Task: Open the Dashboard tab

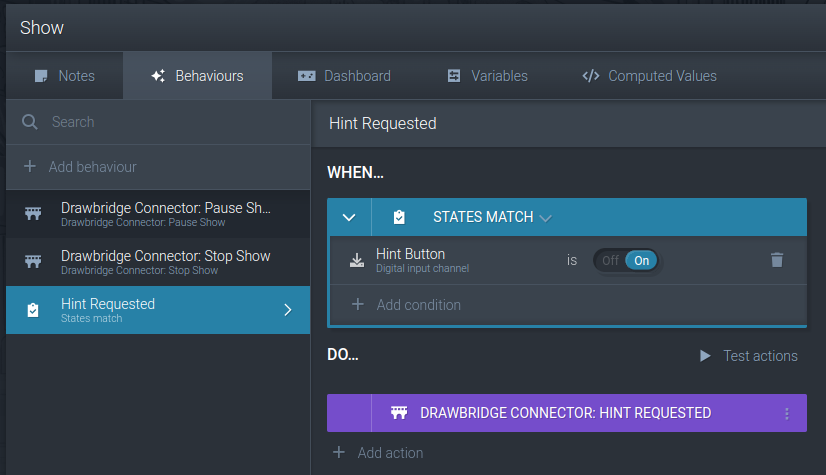Action: [x=344, y=76]
